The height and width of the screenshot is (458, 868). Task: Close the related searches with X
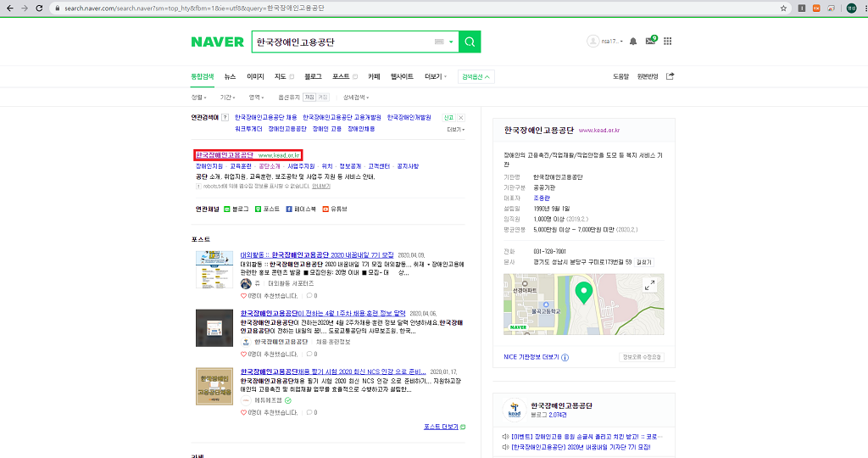(460, 118)
